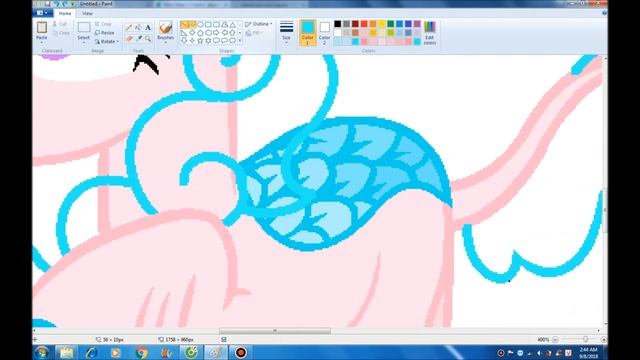
Task: Pick the orange color swatch
Action: [x=373, y=24]
